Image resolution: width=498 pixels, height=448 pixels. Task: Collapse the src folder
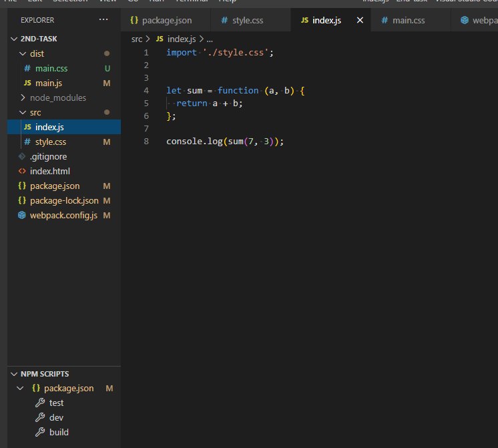(23, 112)
